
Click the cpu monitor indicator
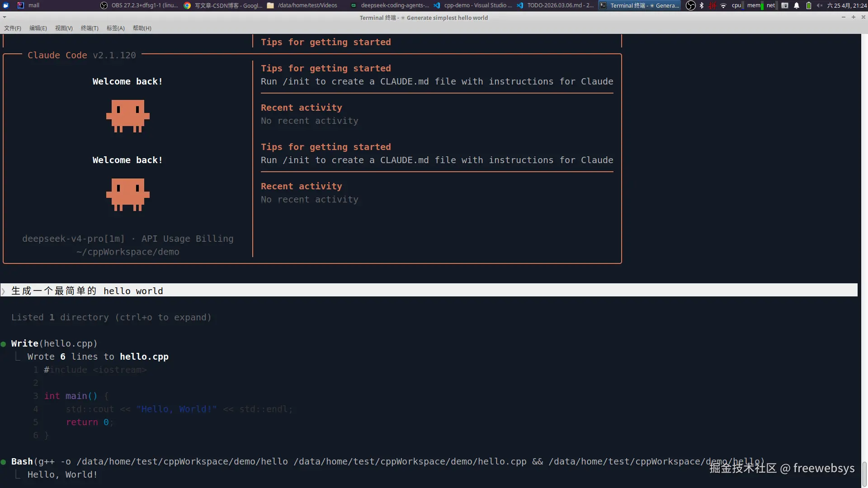coord(737,5)
